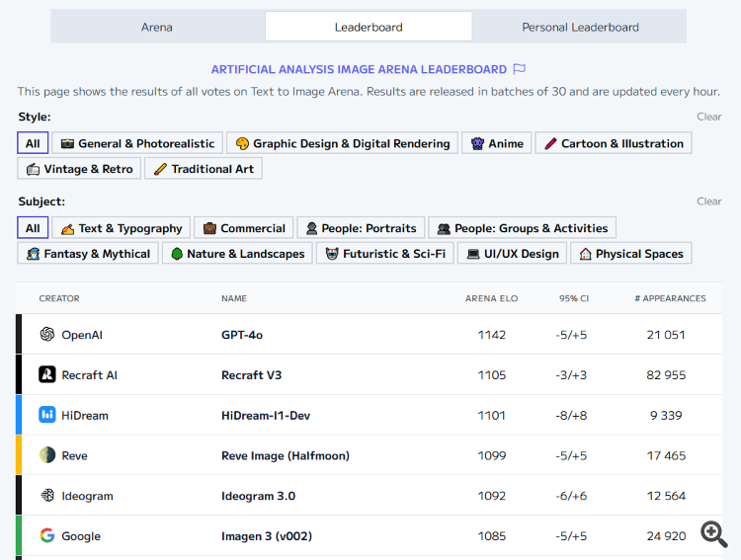Click the 95% CI column header
The width and height of the screenshot is (741, 560).
[574, 298]
